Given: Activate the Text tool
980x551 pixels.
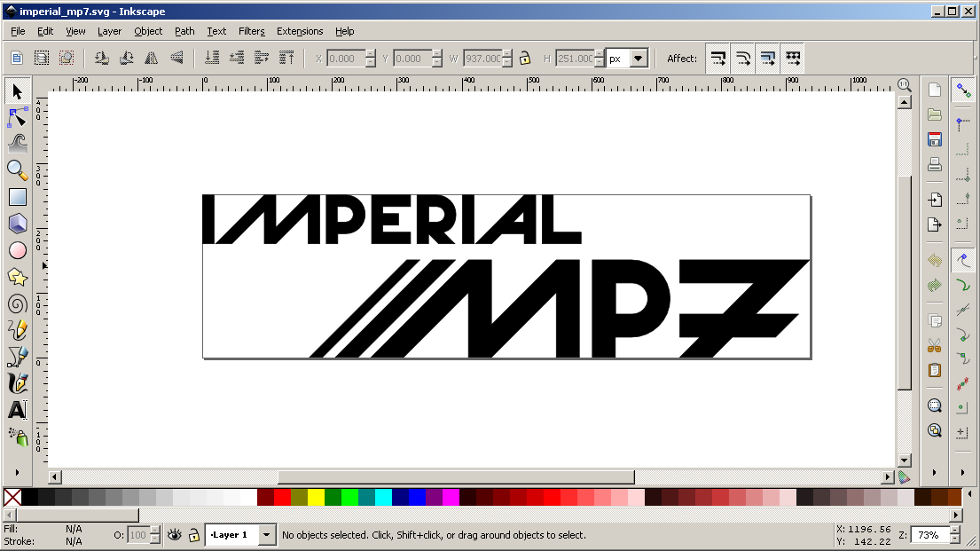Looking at the screenshot, I should [x=18, y=410].
